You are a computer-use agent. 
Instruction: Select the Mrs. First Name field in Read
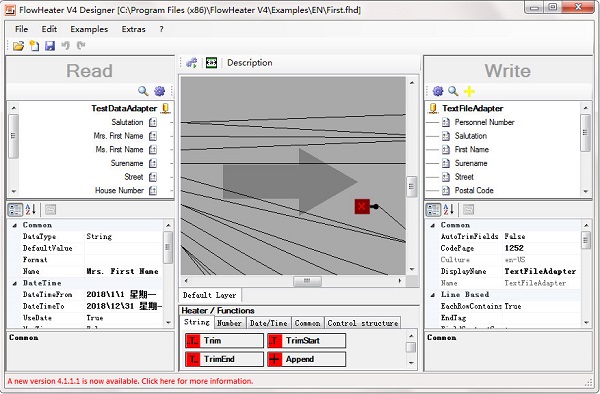118,136
